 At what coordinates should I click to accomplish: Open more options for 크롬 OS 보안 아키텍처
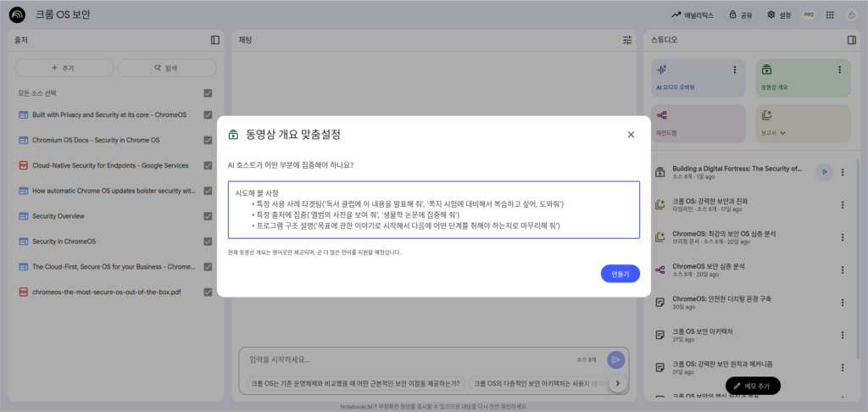pos(843,335)
